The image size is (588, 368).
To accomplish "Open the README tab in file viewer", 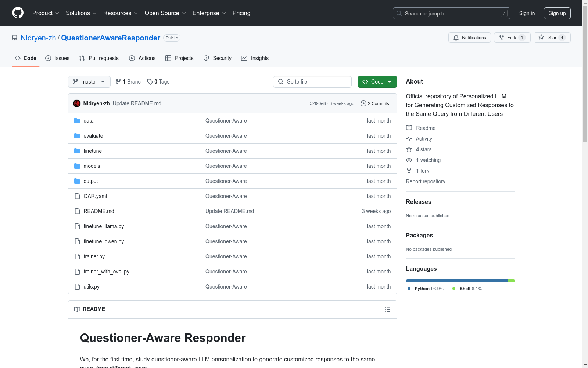I will pyautogui.click(x=90, y=309).
